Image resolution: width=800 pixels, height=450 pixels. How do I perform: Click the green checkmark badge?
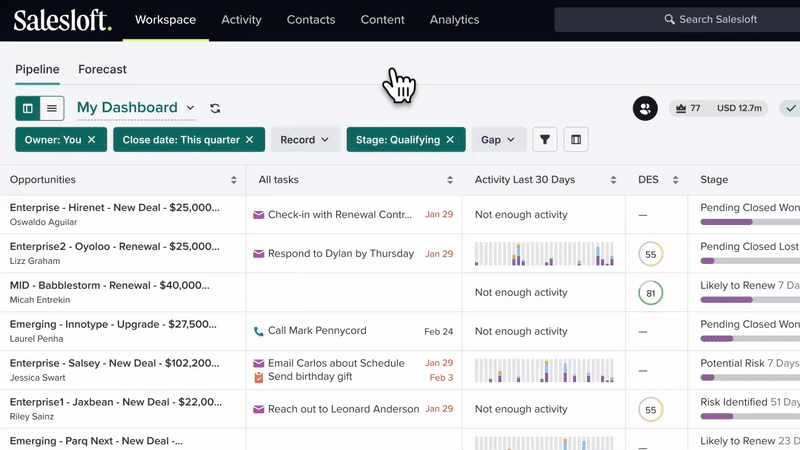pos(790,108)
